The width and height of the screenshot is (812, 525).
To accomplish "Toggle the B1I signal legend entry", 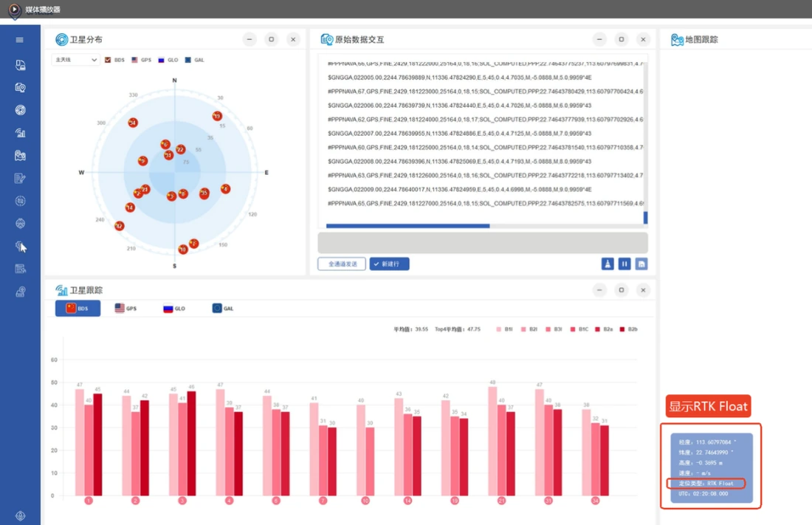I will tap(504, 329).
